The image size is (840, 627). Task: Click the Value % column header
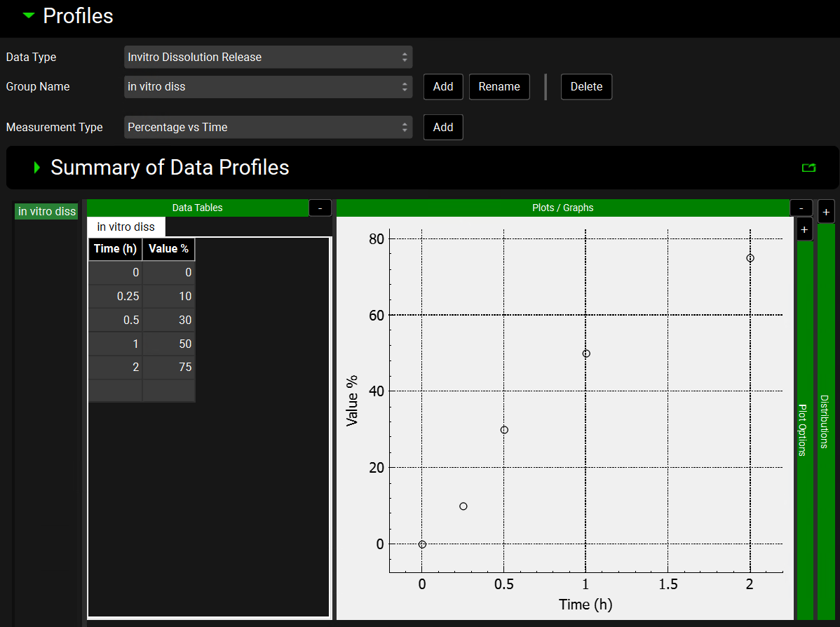coord(168,249)
